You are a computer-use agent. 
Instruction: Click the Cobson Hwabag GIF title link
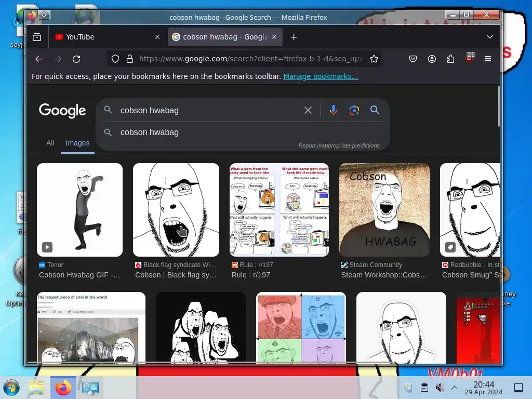79,275
